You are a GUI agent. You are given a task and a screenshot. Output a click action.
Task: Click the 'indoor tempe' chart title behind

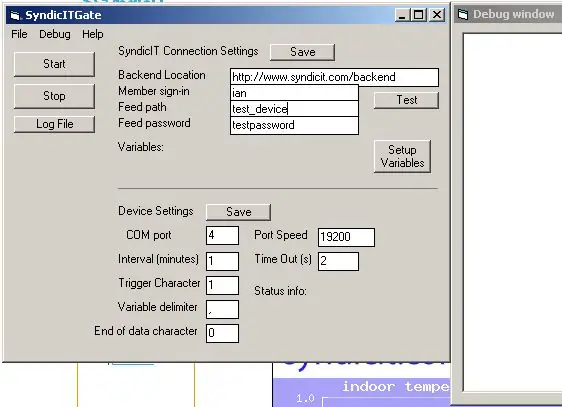pos(396,387)
